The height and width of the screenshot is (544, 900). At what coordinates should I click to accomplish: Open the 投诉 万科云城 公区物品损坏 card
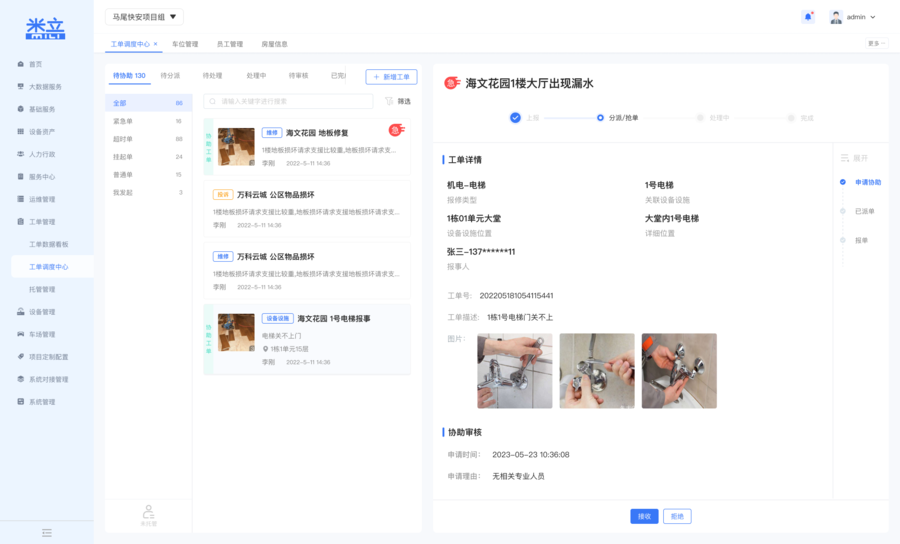coord(307,209)
